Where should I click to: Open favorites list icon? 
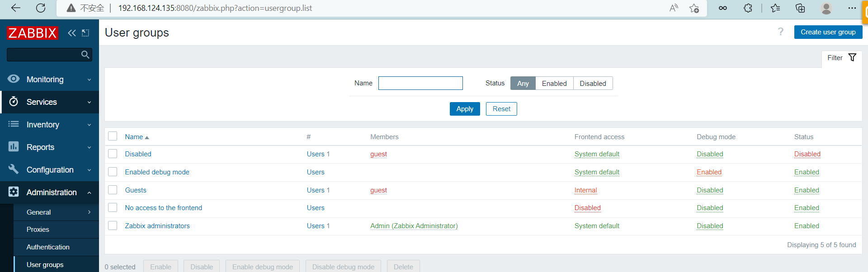[x=775, y=8]
